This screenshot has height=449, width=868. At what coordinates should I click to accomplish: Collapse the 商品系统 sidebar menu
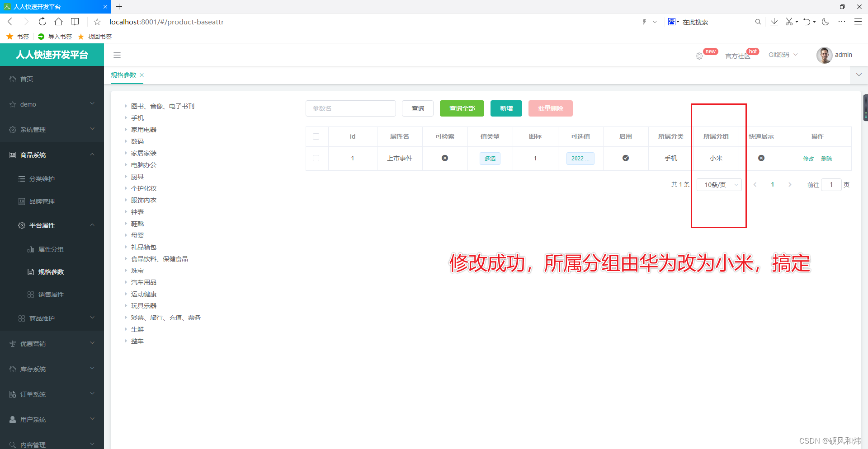click(x=52, y=155)
